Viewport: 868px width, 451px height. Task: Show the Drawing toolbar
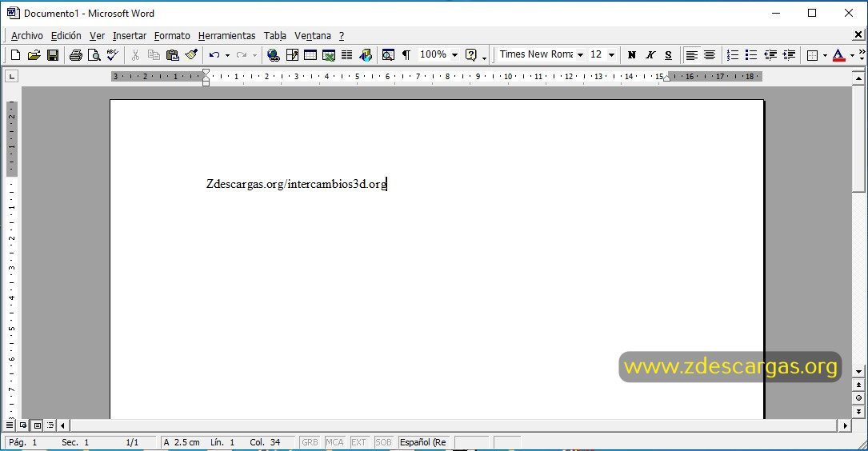pos(366,55)
